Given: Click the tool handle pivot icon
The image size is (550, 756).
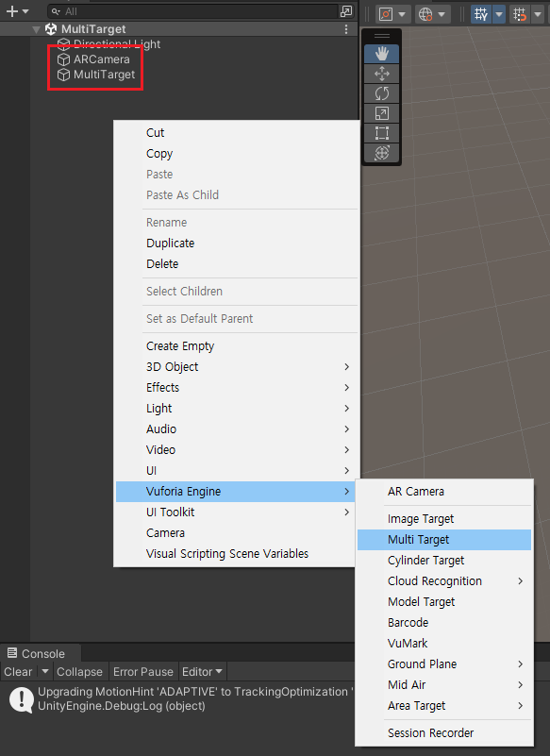Looking at the screenshot, I should pos(386,14).
